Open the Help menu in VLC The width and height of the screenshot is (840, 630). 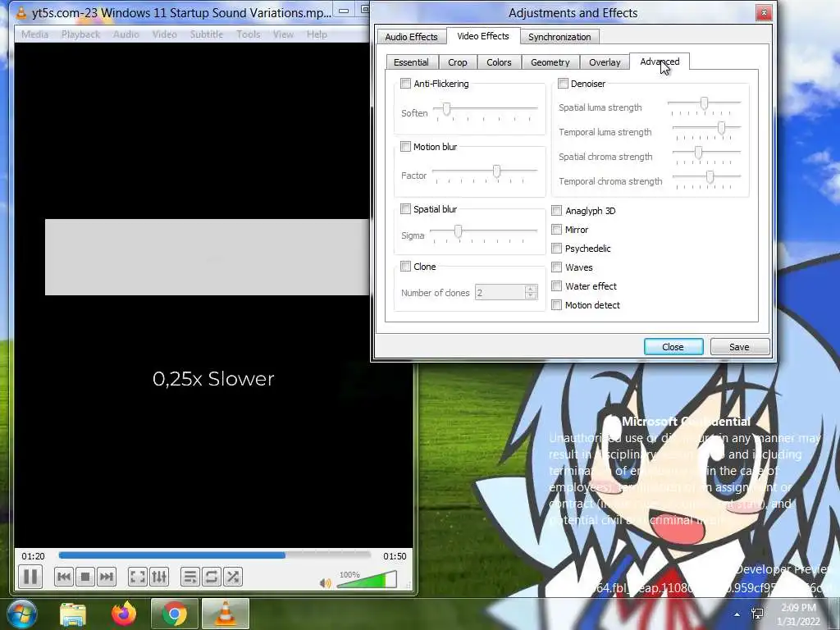(317, 34)
